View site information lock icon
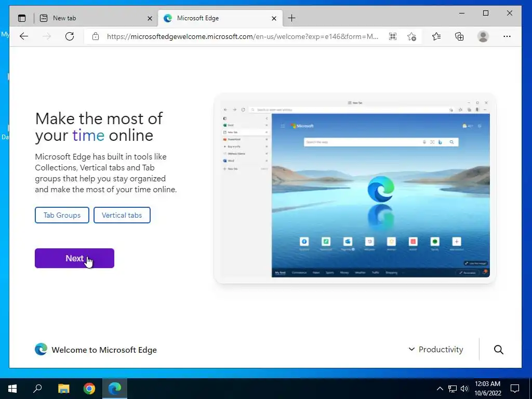The image size is (532, 399). coord(96,36)
